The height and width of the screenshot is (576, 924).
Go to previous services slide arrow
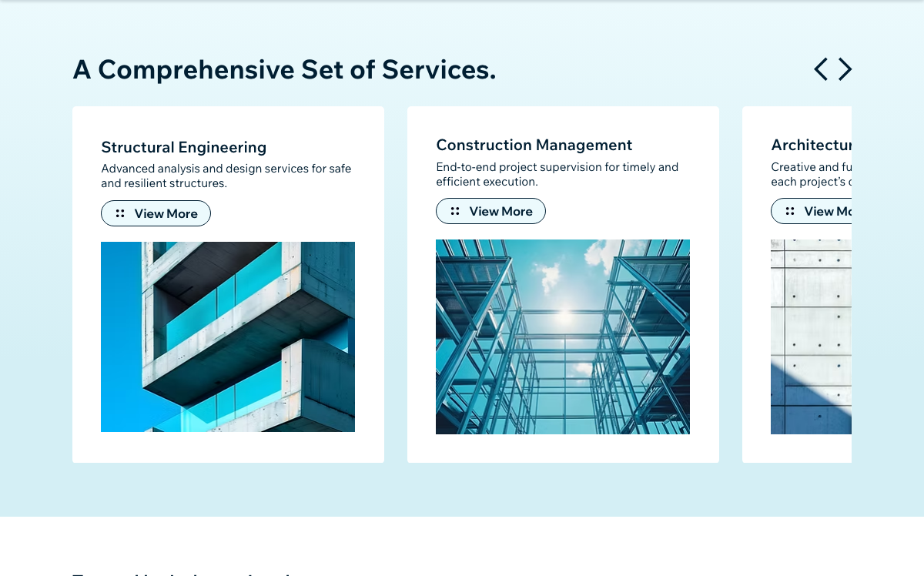point(821,69)
